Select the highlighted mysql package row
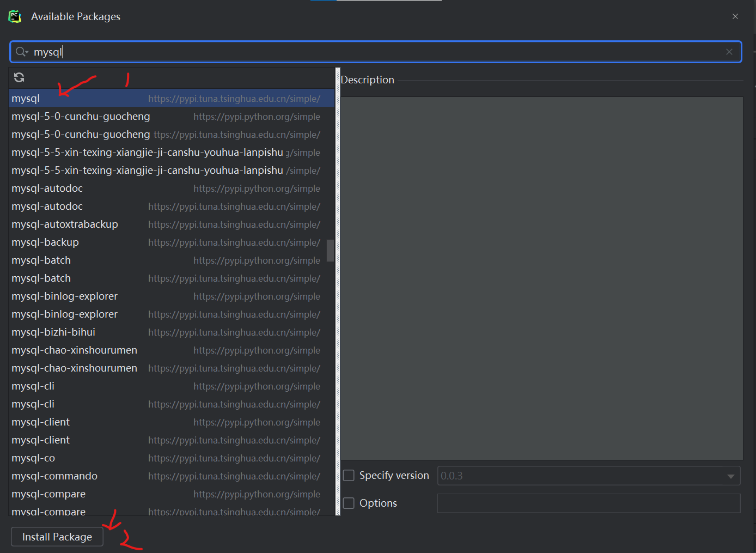The height and width of the screenshot is (553, 756). point(172,98)
